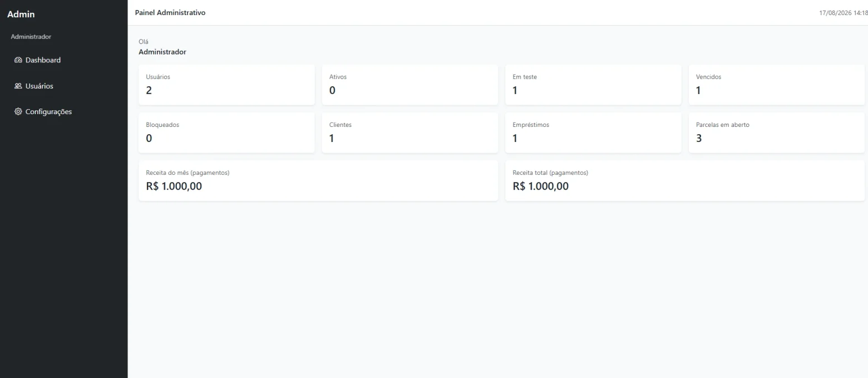Click the Administrador sidebar label

click(x=31, y=37)
